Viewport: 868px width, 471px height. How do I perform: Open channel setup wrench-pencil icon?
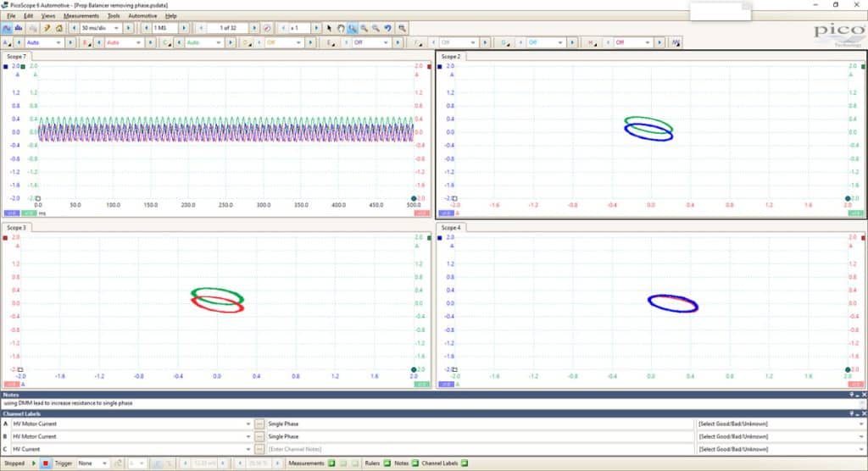[47, 28]
